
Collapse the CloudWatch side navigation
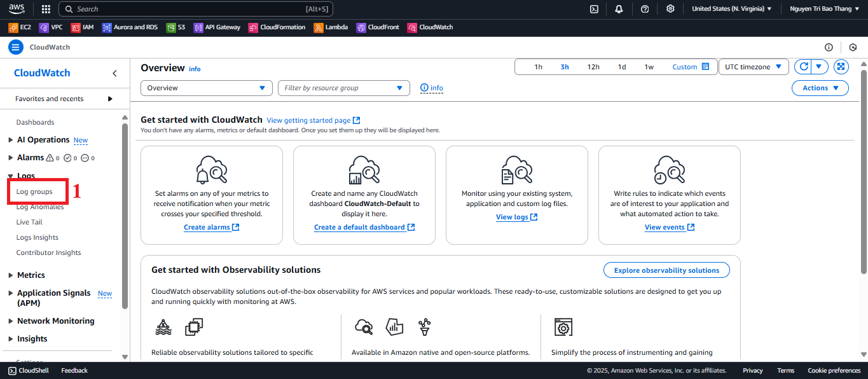[114, 73]
